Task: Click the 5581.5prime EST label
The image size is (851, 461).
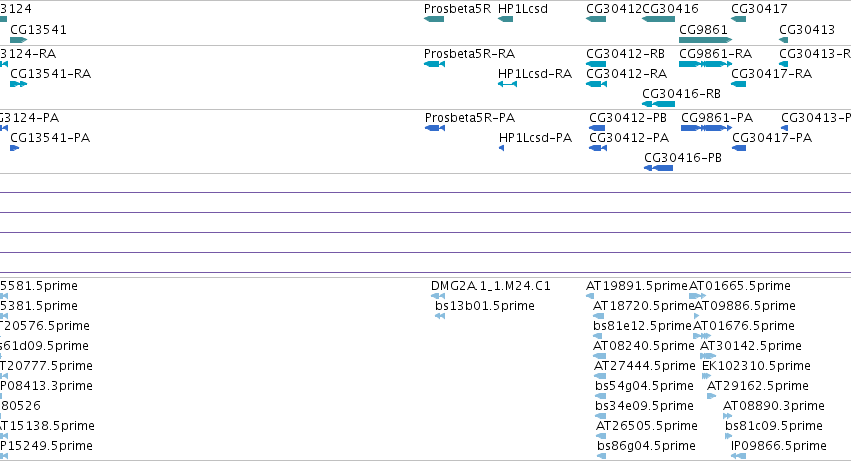Action: tap(39, 286)
